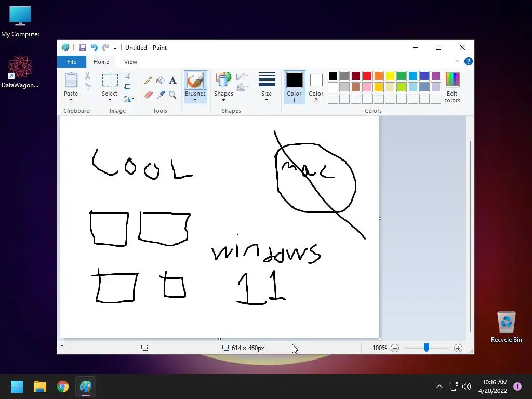532x399 pixels.
Task: Open the Shape outline dropdown
Action: (242, 76)
